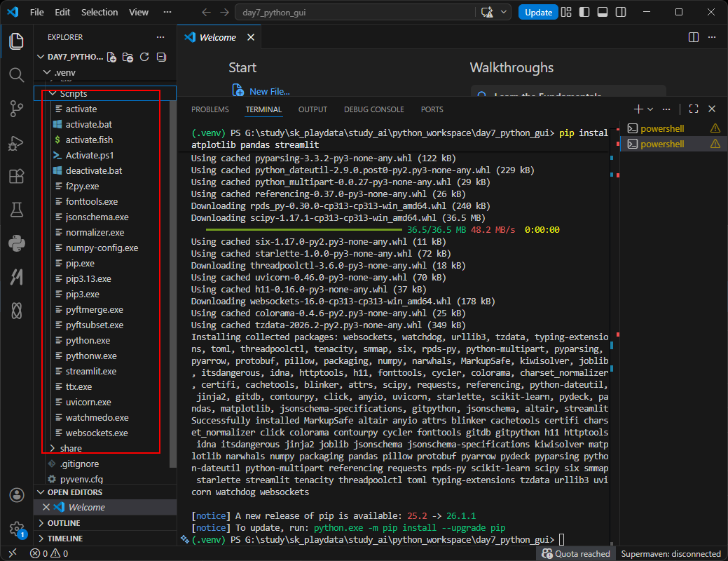Viewport: 728px width, 561px height.
Task: Open the Python extension view
Action: 16,243
